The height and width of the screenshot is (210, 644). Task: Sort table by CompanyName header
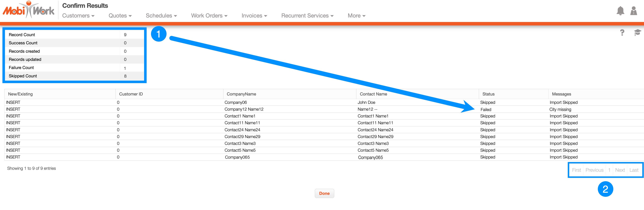[x=241, y=94]
